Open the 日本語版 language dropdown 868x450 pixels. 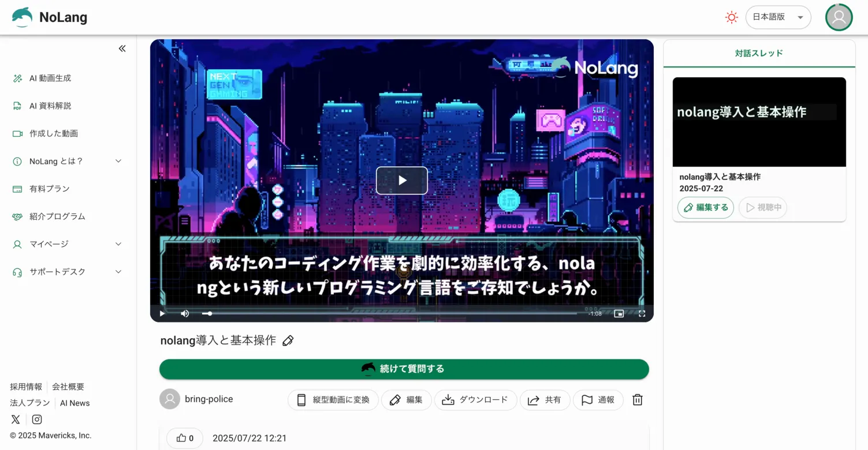[x=778, y=17]
